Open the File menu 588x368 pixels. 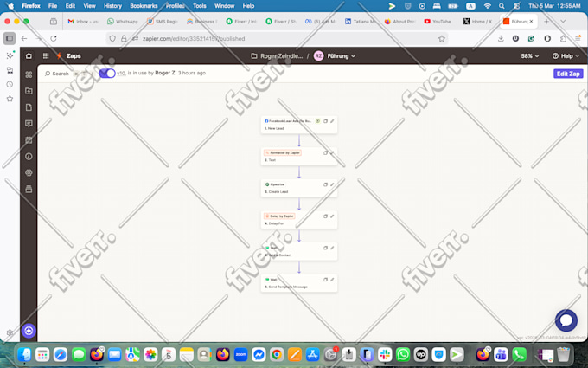point(53,6)
